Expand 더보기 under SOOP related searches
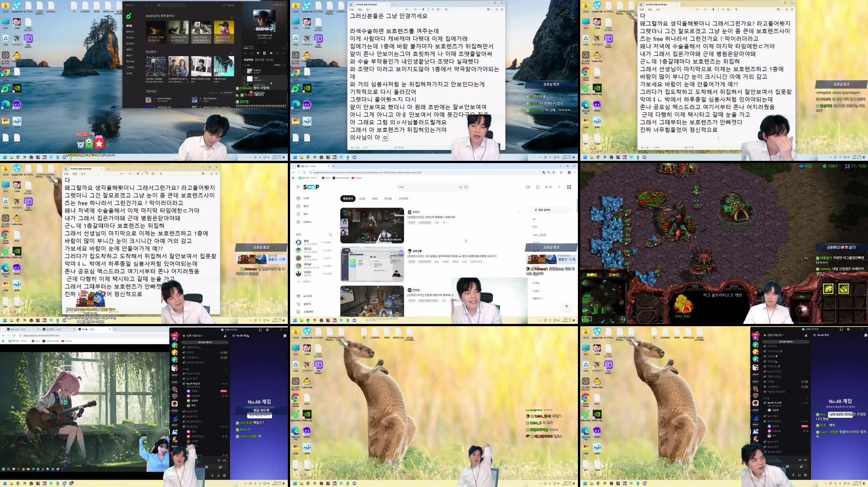The image size is (868, 487). click(537, 298)
